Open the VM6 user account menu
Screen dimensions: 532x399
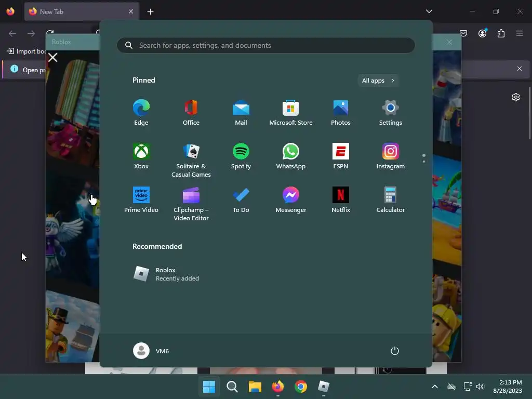(151, 351)
